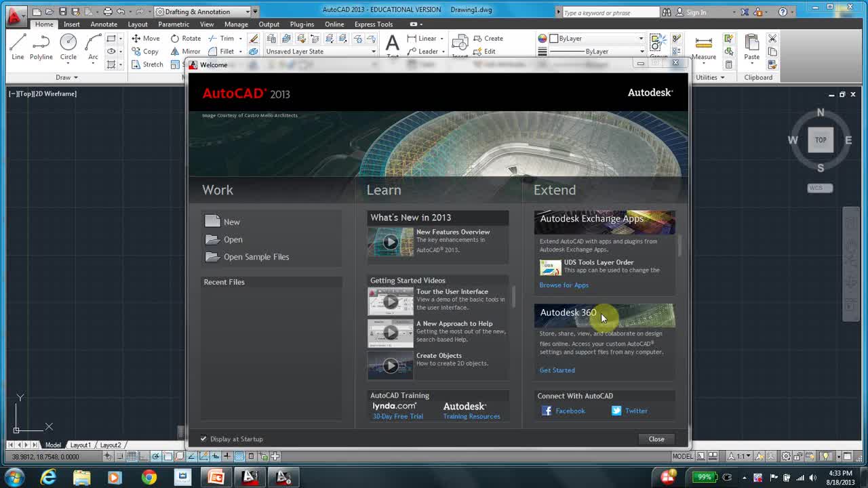Toggle Snap Mode in status bar
The height and width of the screenshot is (488, 868).
119,456
